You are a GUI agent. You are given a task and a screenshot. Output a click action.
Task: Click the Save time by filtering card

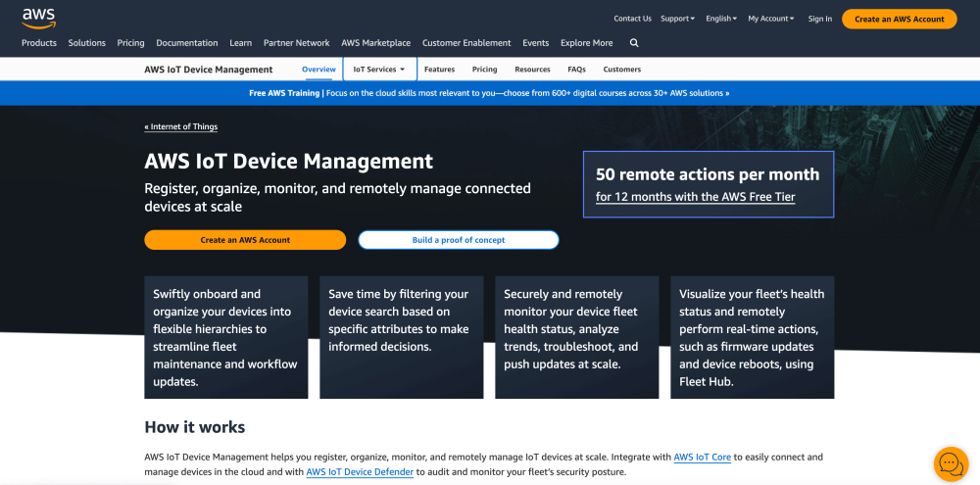point(401,337)
